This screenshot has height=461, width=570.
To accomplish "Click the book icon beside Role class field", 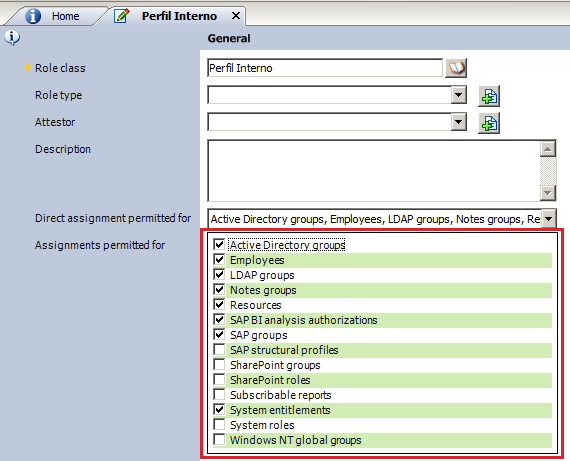I will [456, 68].
